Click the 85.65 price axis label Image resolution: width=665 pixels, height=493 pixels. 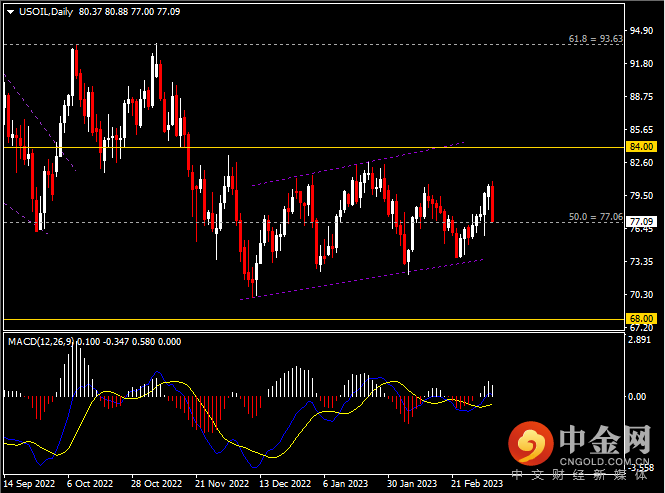click(641, 130)
